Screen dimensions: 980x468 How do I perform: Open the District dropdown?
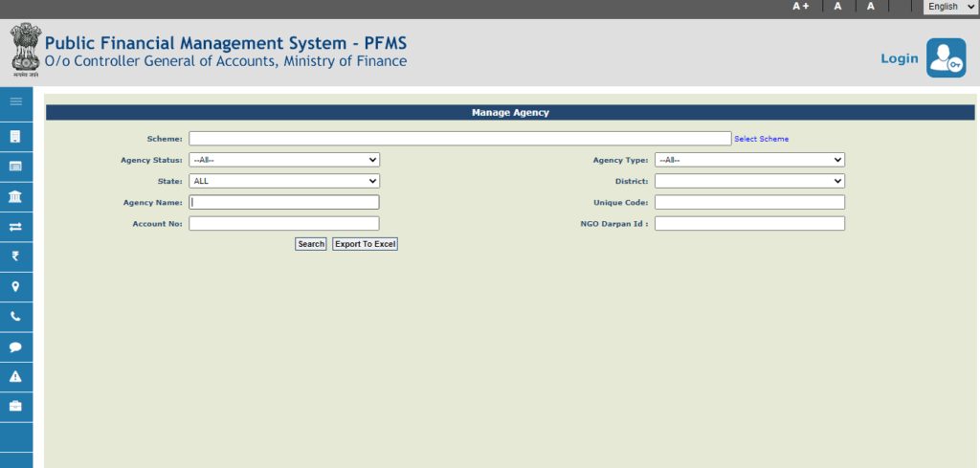click(749, 181)
